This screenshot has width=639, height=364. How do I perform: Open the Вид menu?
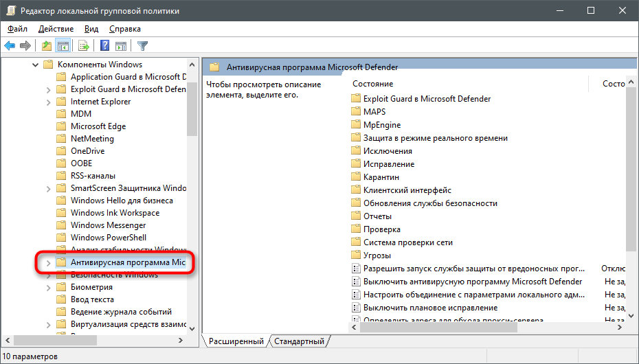pyautogui.click(x=91, y=29)
